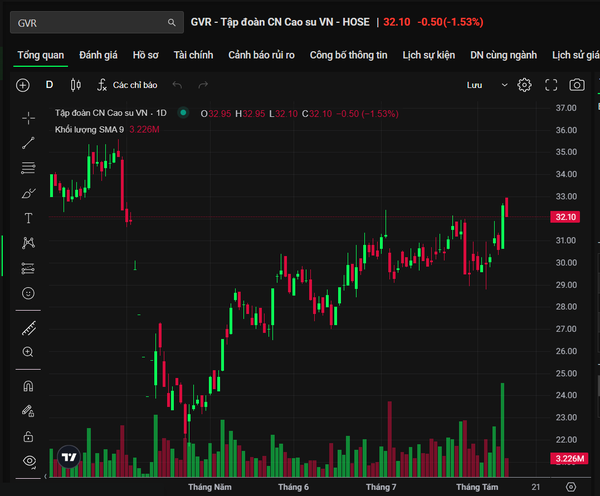This screenshot has width=600, height=496.
Task: Open the DN cùng ngành tab
Action: click(x=503, y=55)
